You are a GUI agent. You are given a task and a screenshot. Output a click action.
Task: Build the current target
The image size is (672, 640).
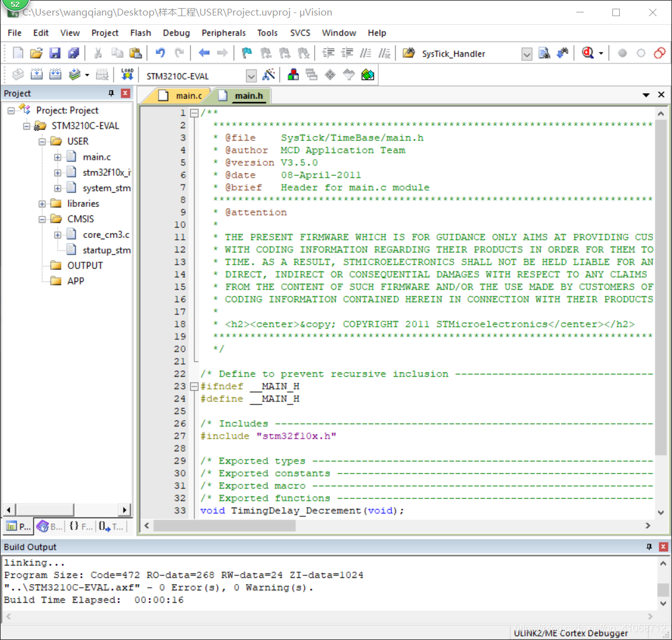[37, 74]
